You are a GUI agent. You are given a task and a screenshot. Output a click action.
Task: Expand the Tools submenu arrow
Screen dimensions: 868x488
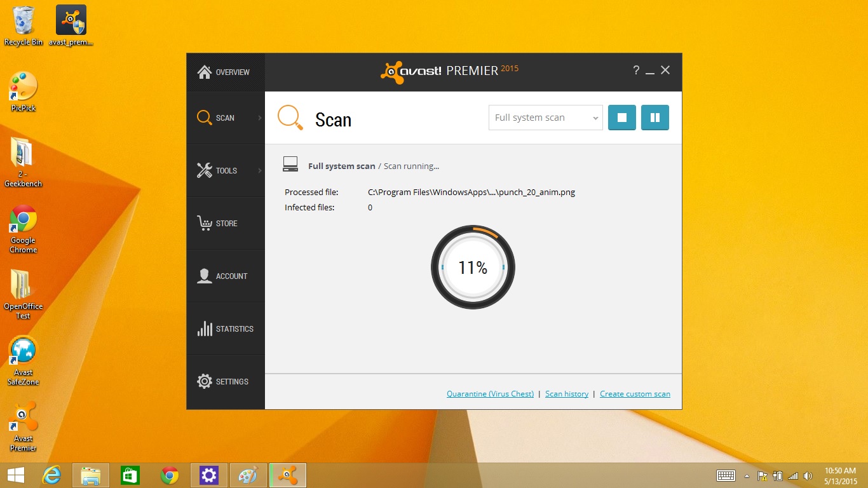pyautogui.click(x=260, y=171)
